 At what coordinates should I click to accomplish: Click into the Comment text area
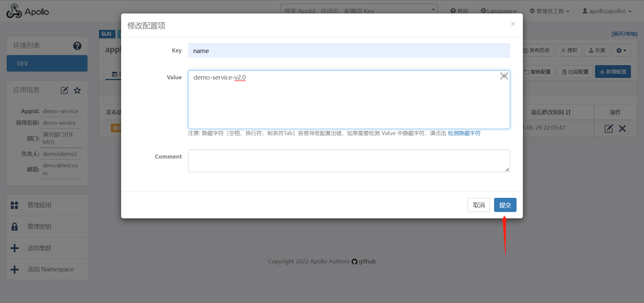(x=349, y=161)
